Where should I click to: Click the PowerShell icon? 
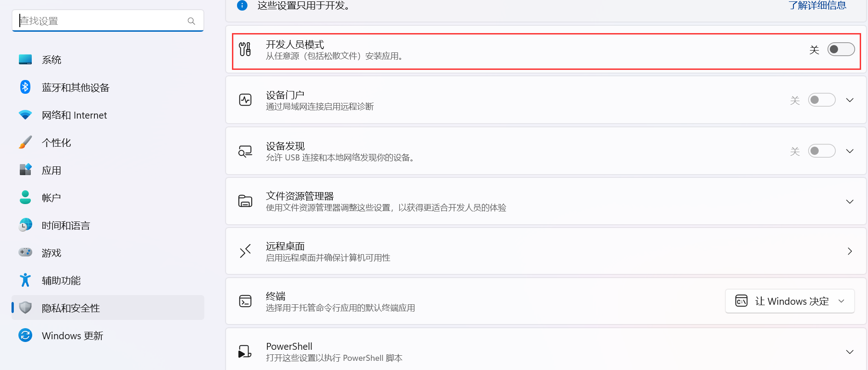pos(245,352)
